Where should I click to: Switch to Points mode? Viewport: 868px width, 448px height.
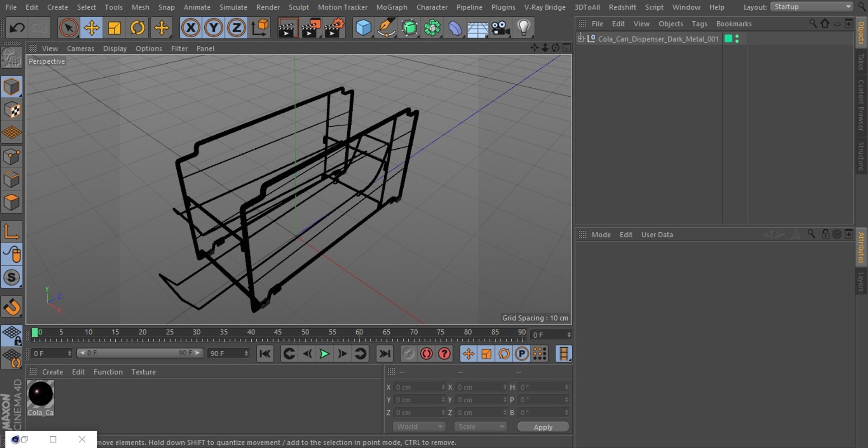12,157
